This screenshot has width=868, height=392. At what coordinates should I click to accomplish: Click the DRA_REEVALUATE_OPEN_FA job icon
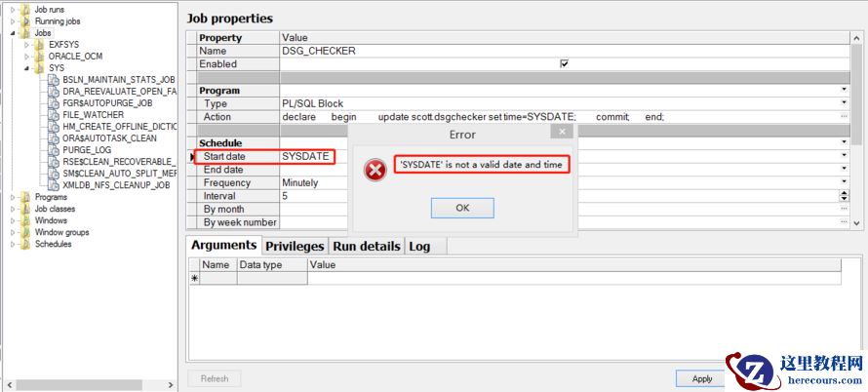point(53,92)
